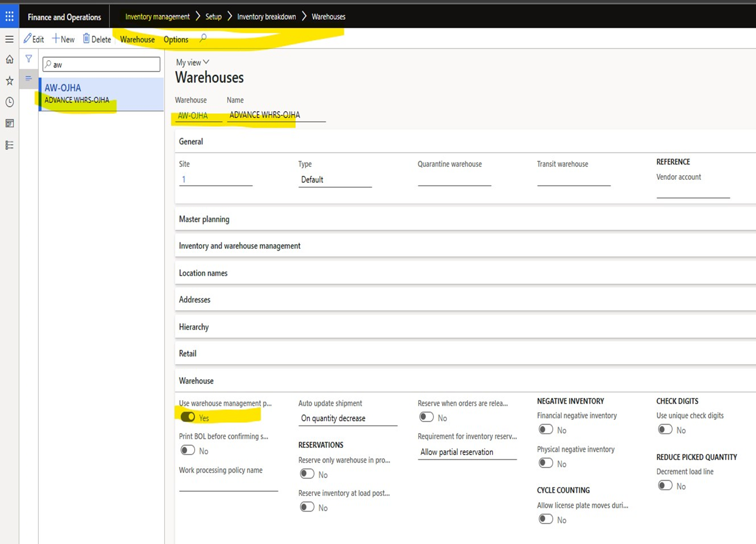Open Workspaces icon in sidebar
Screen dimensions: 756x544
point(9,123)
